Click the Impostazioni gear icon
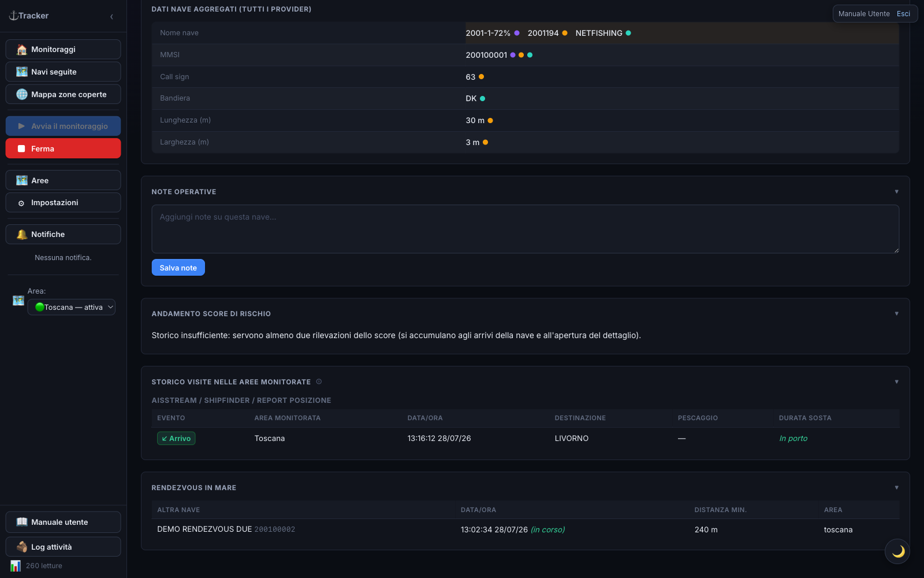 coord(21,203)
